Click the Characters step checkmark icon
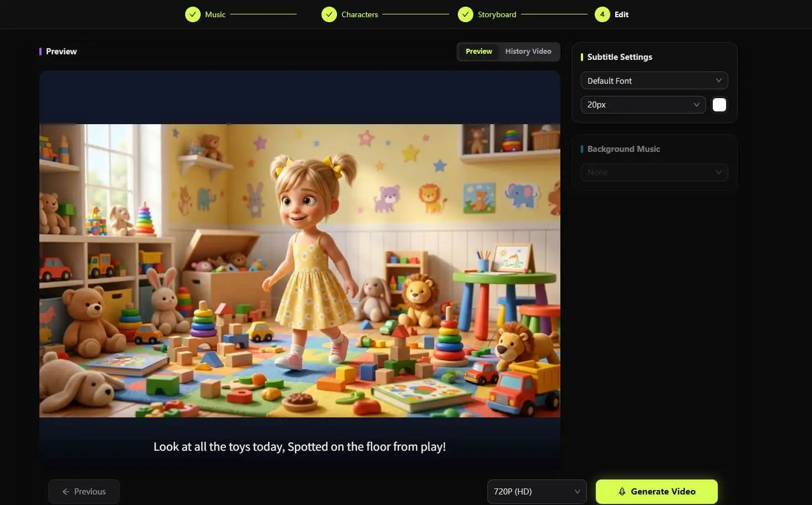Viewport: 812px width, 505px height. [x=329, y=14]
